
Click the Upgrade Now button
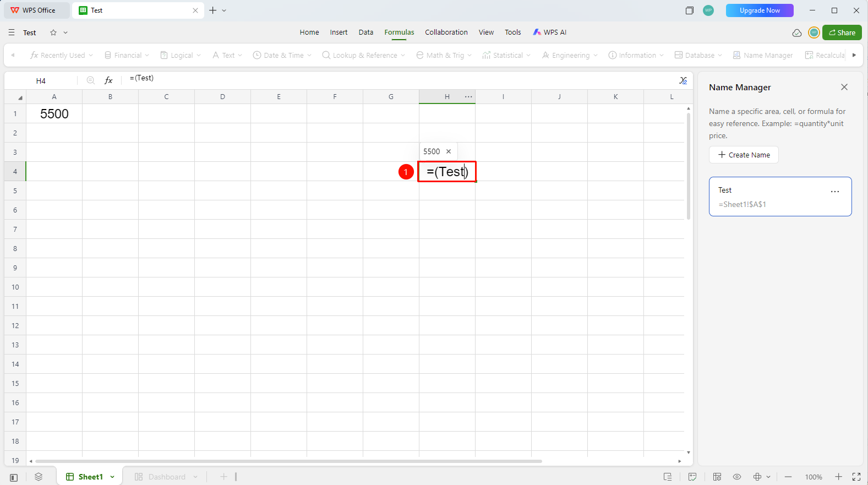point(760,10)
